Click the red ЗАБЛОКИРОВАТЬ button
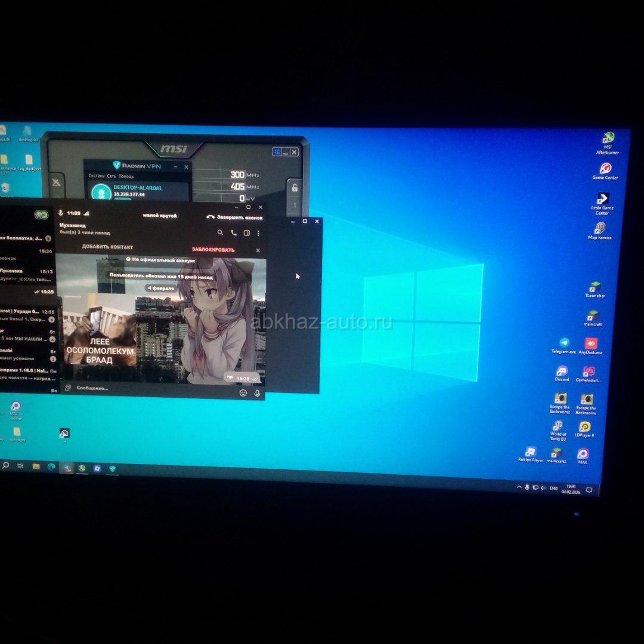The height and width of the screenshot is (644, 644). point(213,250)
